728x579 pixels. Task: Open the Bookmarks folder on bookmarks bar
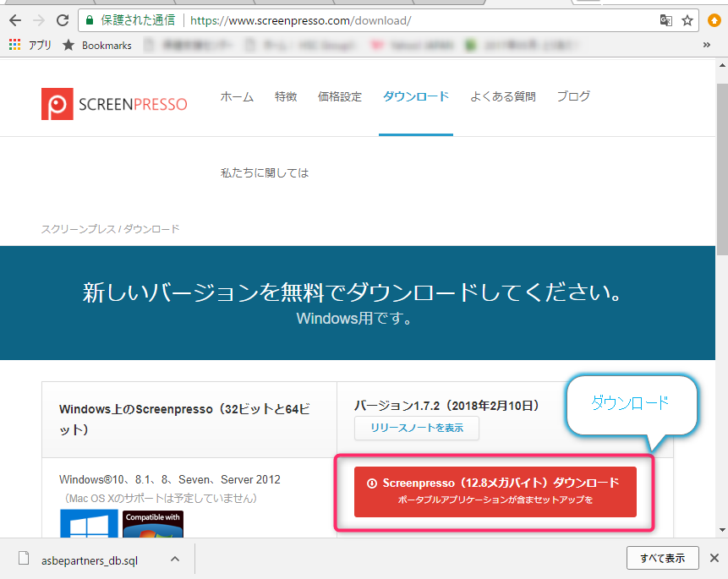(x=97, y=45)
